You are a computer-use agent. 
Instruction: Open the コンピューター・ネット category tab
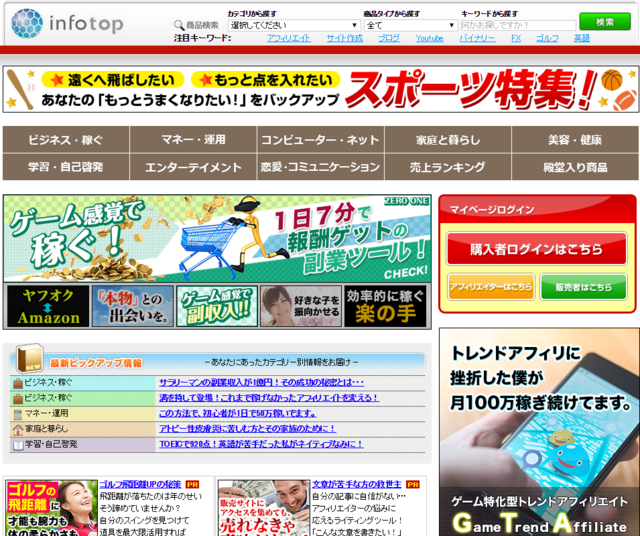(x=320, y=140)
